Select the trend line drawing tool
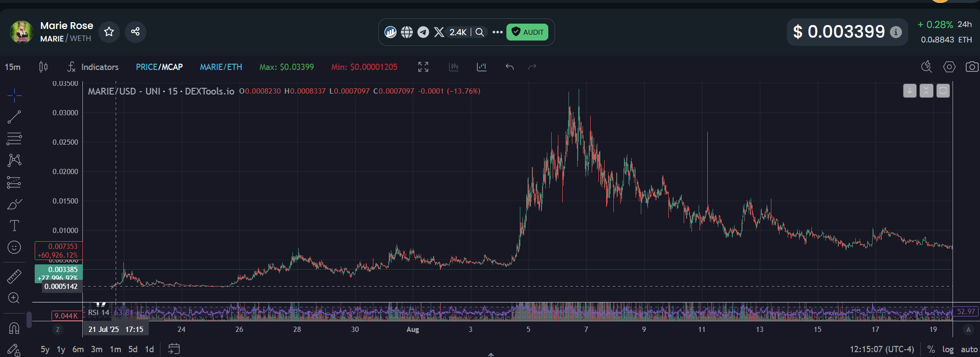Screen dimensions: 980x357 pyautogui.click(x=14, y=117)
